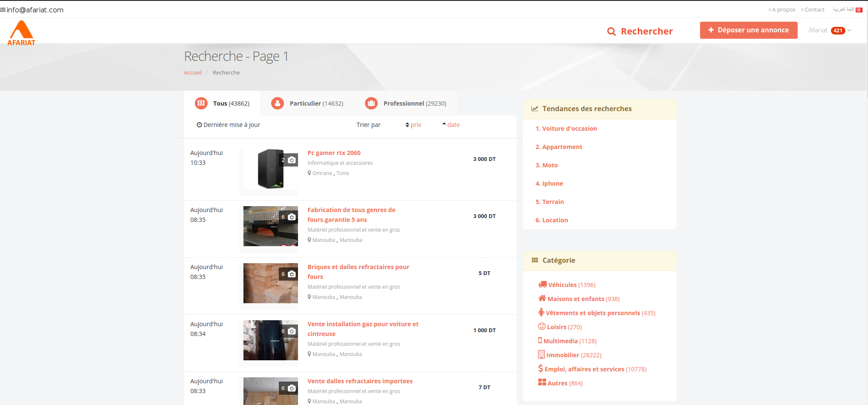868x405 pixels.
Task: Open the refractory bricks listing thumbnail
Action: 270,283
